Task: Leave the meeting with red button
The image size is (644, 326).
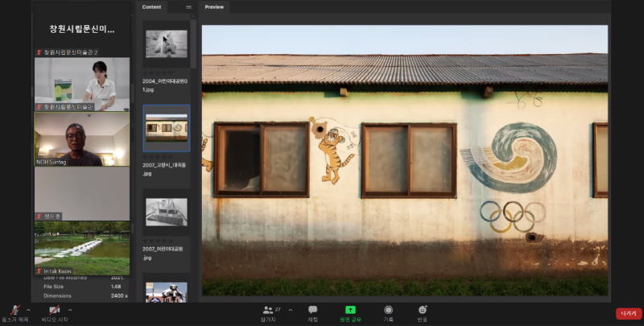Action: coord(629,314)
